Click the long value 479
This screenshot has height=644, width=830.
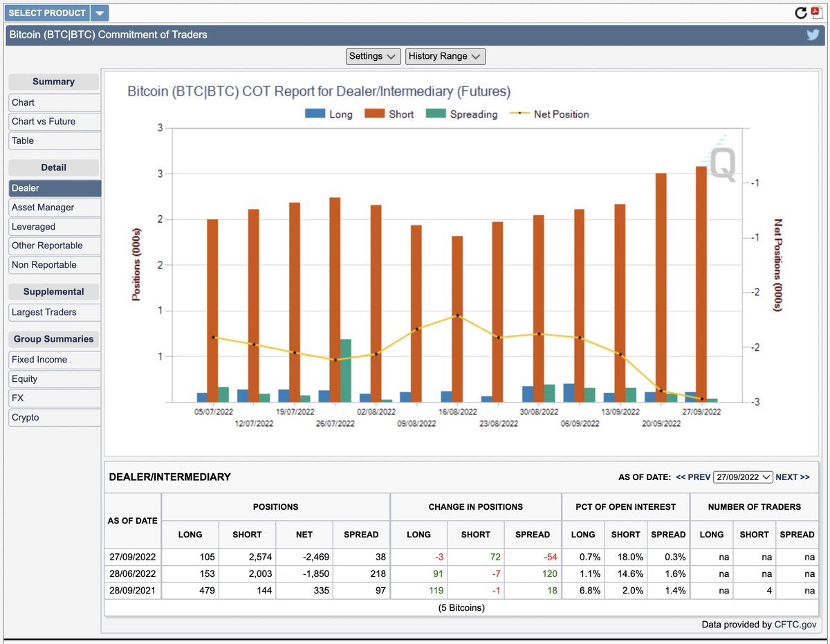[207, 591]
